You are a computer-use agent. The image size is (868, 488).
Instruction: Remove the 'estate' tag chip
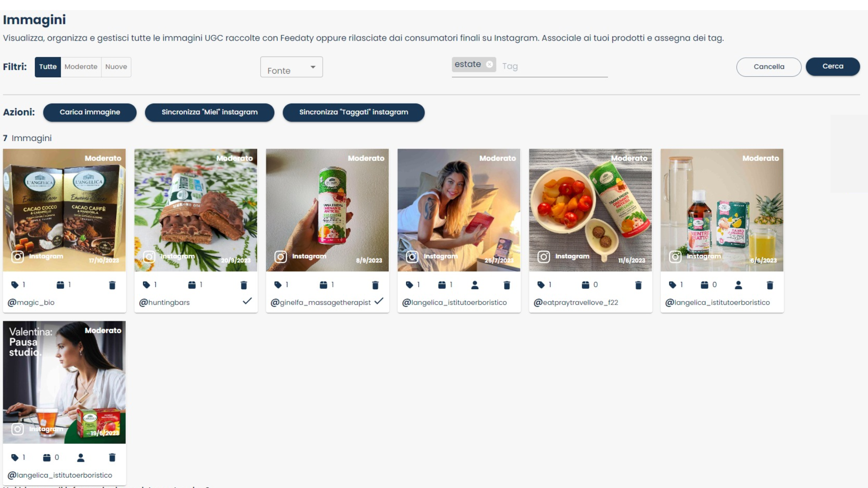(489, 65)
